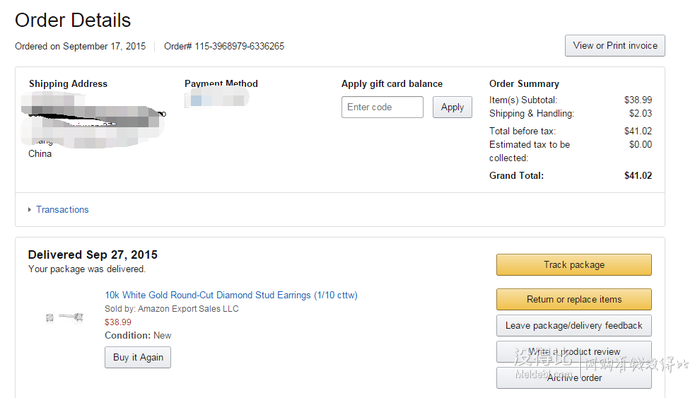Archive this order
Screen dimensions: 700x398
pyautogui.click(x=574, y=378)
